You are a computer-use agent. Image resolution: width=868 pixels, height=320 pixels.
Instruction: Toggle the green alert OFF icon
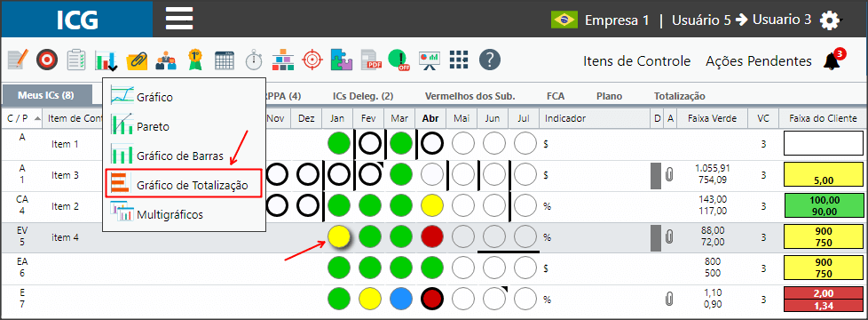point(398,60)
